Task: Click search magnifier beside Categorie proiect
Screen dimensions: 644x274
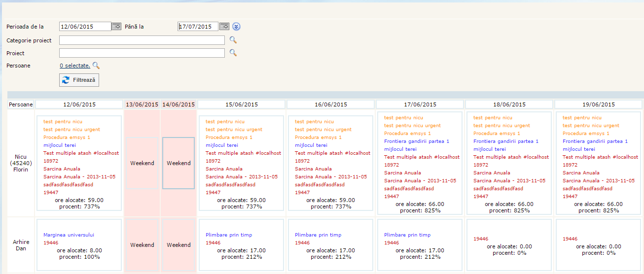Action: pos(233,40)
